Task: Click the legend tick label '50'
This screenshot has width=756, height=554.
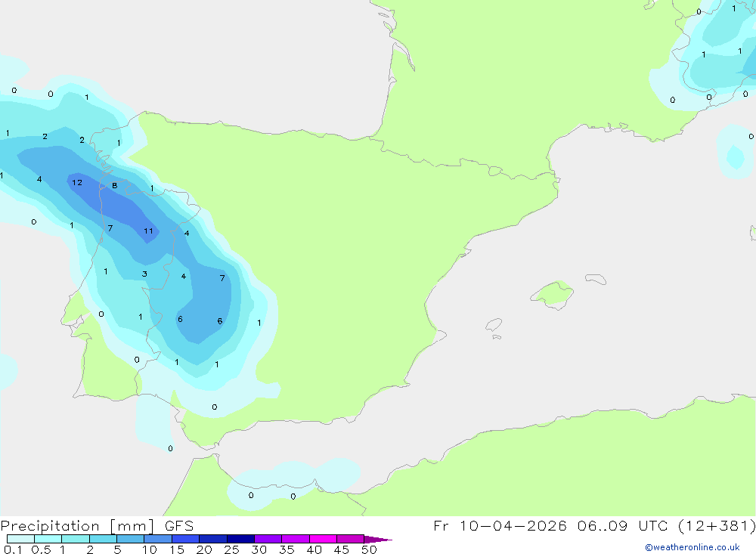Action: click(x=369, y=549)
